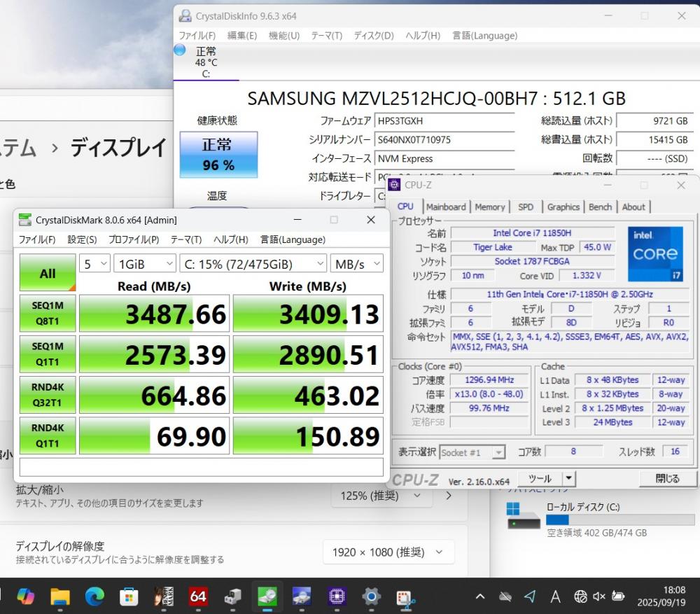
Task: Open CrystalDiskMark プロファイル(P) menu
Action: (x=133, y=239)
